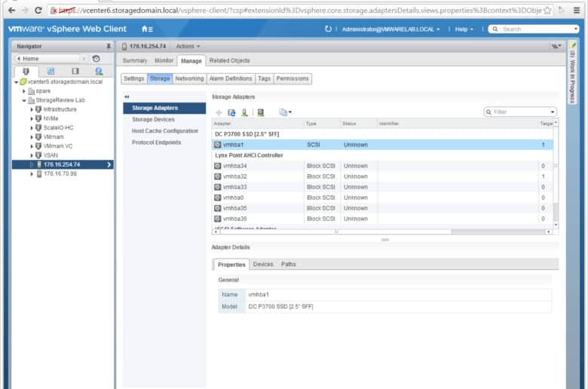This screenshot has height=389, width=588.
Task: Switch to the Summary tab
Action: tap(135, 60)
